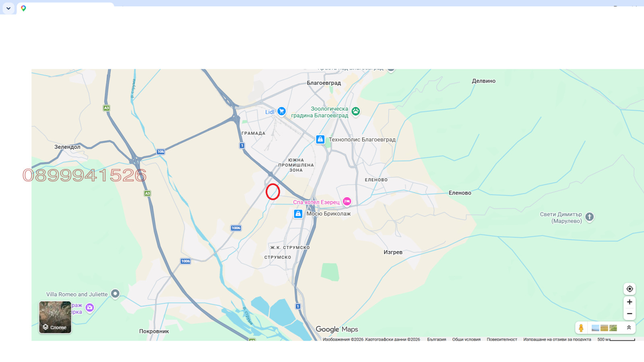Open the Зоологическа градина paw marker
The width and height of the screenshot is (644, 362).
pyautogui.click(x=355, y=111)
